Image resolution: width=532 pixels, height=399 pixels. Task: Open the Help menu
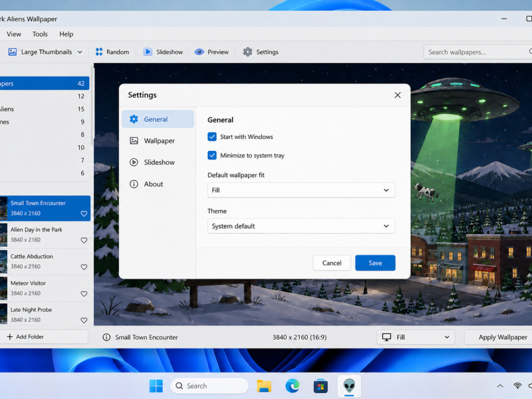(66, 34)
